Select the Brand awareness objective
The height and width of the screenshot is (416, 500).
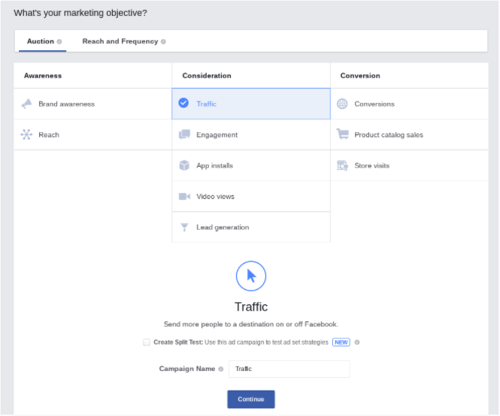pyautogui.click(x=93, y=104)
